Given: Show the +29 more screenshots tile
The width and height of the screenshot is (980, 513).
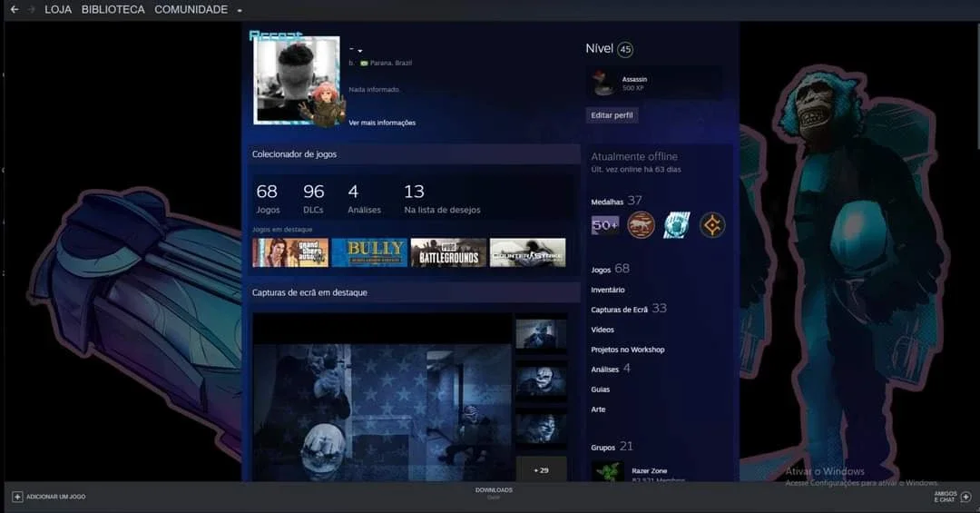Looking at the screenshot, I should (541, 469).
